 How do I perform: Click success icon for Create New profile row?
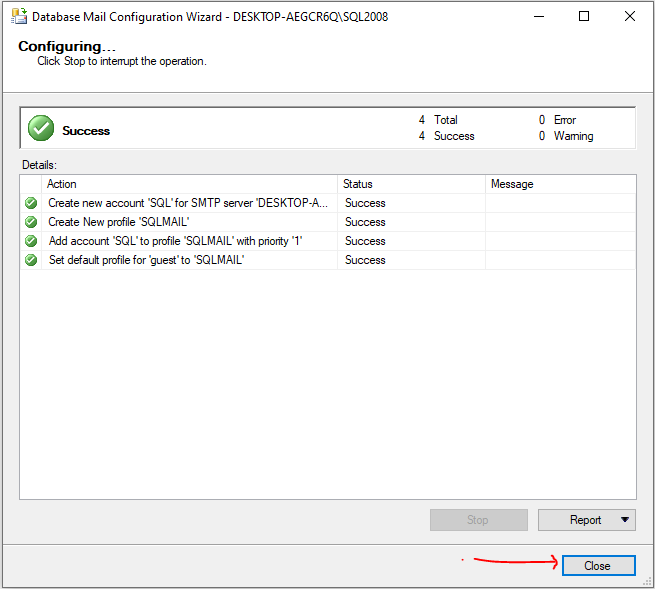31,222
